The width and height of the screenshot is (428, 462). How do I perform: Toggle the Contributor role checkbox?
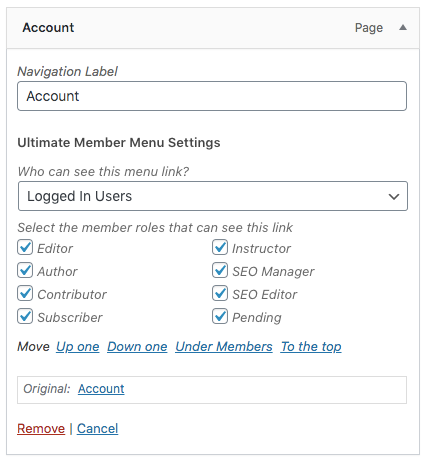click(x=25, y=293)
